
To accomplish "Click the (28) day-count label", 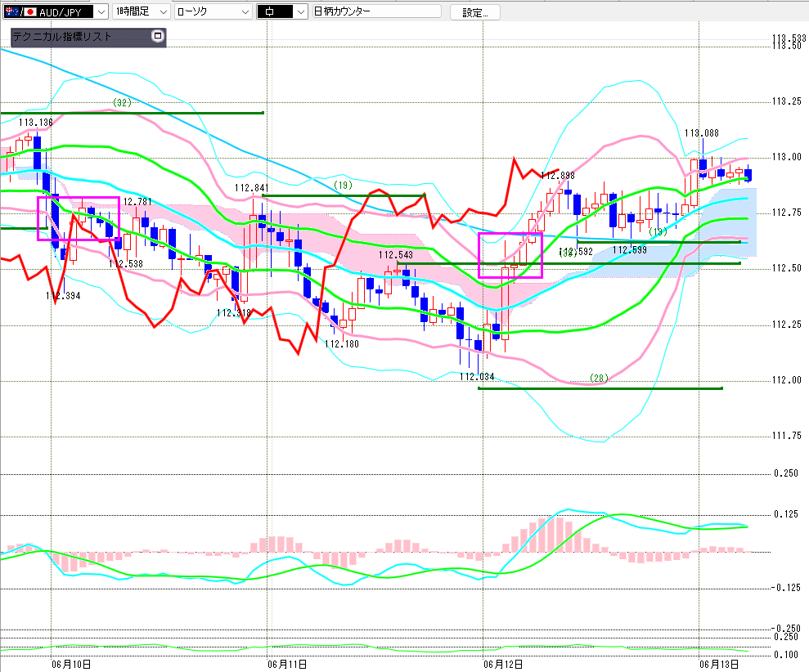I will tap(599, 378).
